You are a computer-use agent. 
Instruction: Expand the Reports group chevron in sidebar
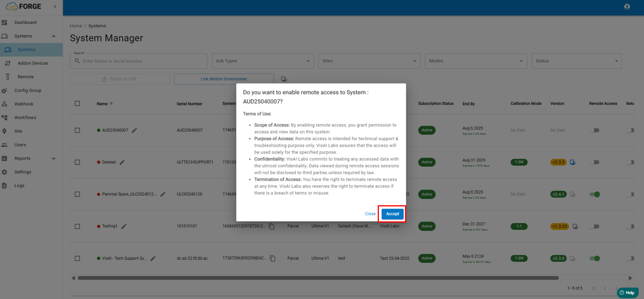point(53,158)
